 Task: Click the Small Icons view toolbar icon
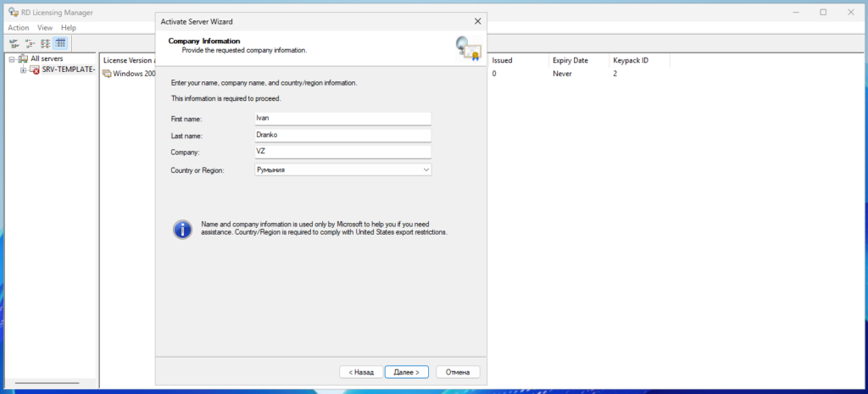pyautogui.click(x=30, y=43)
